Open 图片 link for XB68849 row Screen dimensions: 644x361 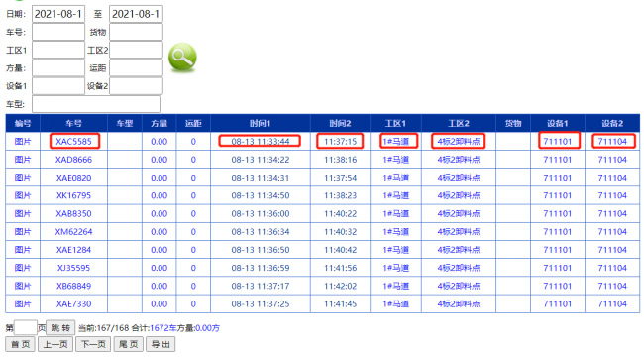click(23, 287)
